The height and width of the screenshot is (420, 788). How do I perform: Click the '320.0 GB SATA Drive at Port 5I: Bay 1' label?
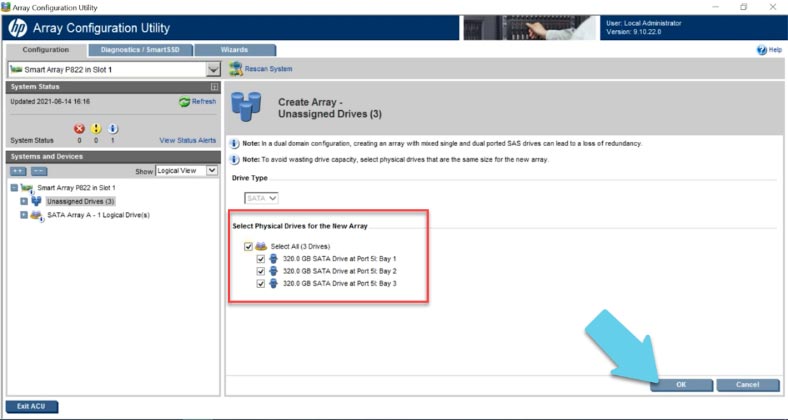[x=340, y=259]
